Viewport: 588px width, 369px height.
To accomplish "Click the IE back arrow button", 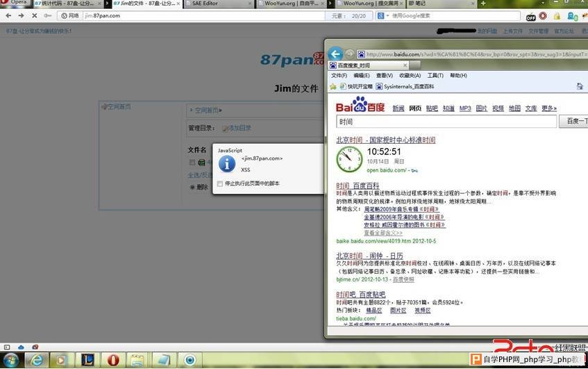I will tap(335, 54).
